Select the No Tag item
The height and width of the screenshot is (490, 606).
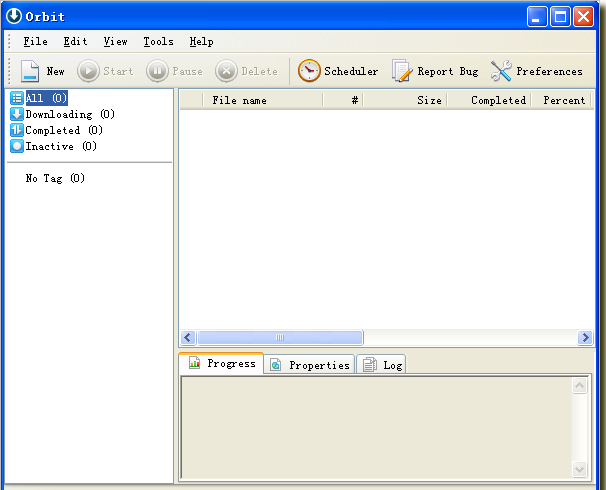coord(55,178)
